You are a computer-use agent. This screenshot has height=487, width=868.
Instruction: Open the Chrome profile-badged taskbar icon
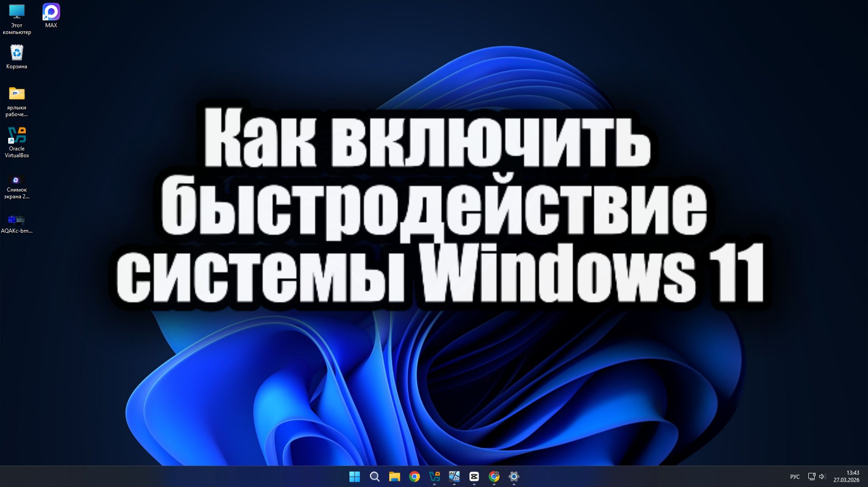point(494,476)
